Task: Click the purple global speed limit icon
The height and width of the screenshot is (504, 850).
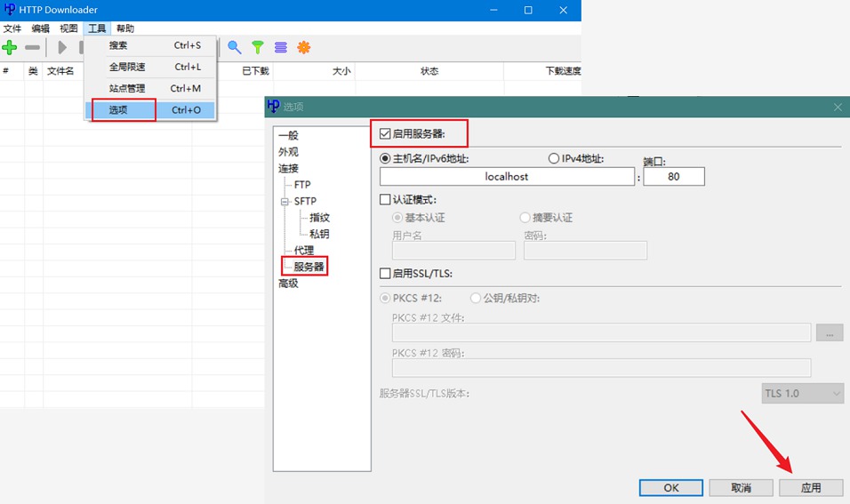Action: click(x=281, y=48)
